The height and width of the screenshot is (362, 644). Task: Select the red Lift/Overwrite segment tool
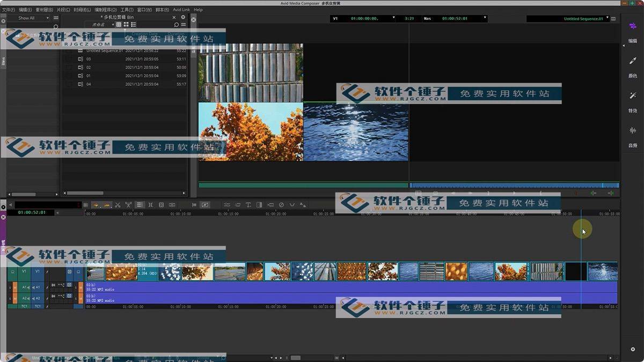[108, 204]
